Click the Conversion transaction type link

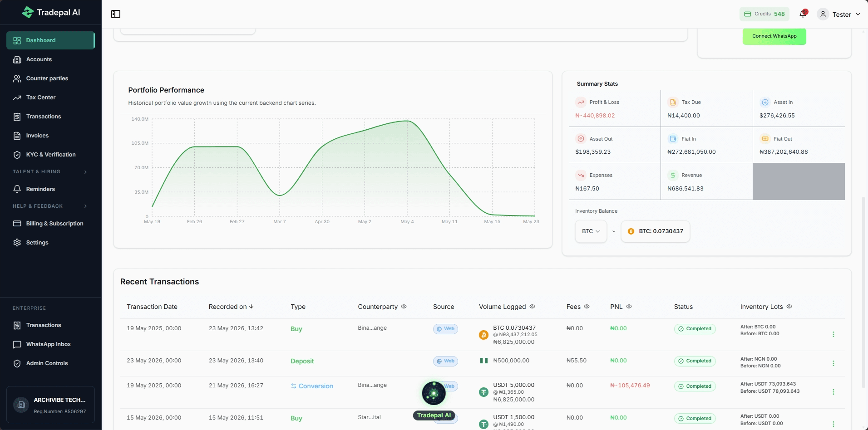click(312, 386)
